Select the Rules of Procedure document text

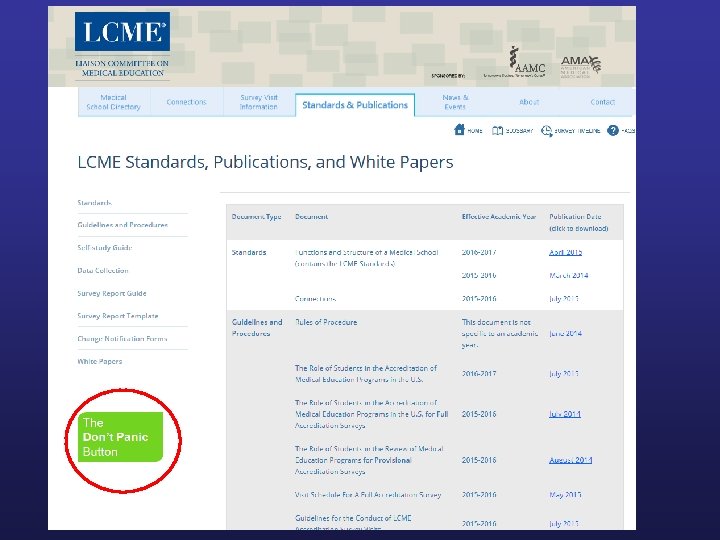click(326, 322)
